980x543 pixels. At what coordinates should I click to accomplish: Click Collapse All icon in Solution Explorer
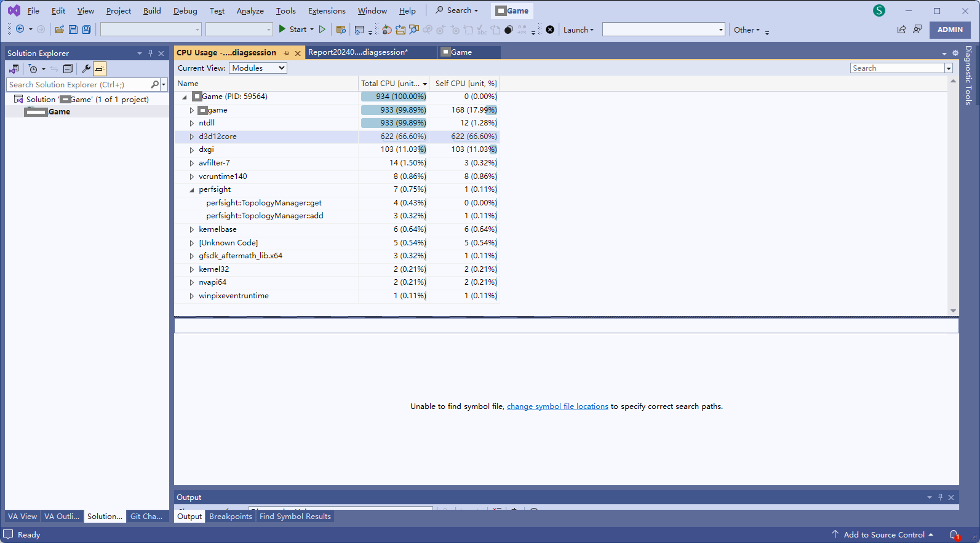(x=68, y=69)
